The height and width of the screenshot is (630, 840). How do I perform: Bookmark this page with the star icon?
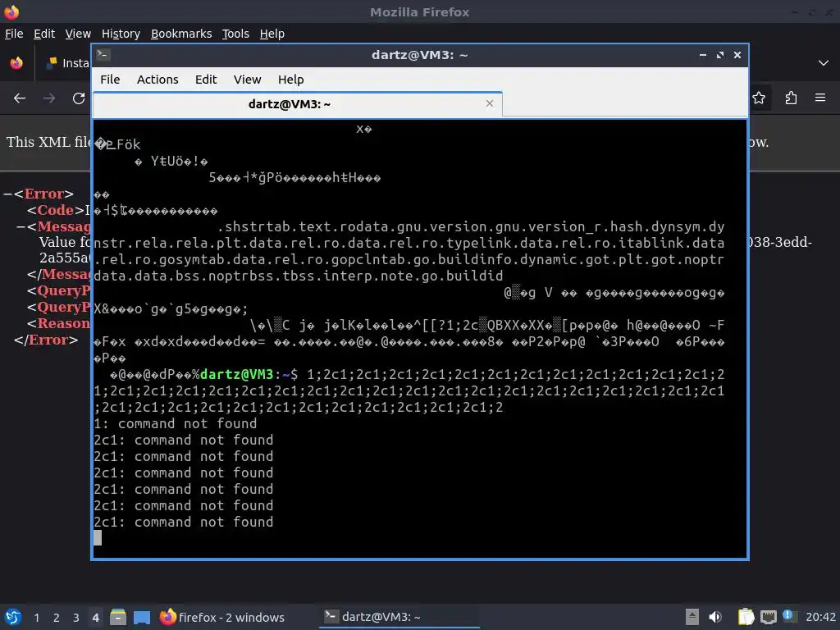coord(759,98)
